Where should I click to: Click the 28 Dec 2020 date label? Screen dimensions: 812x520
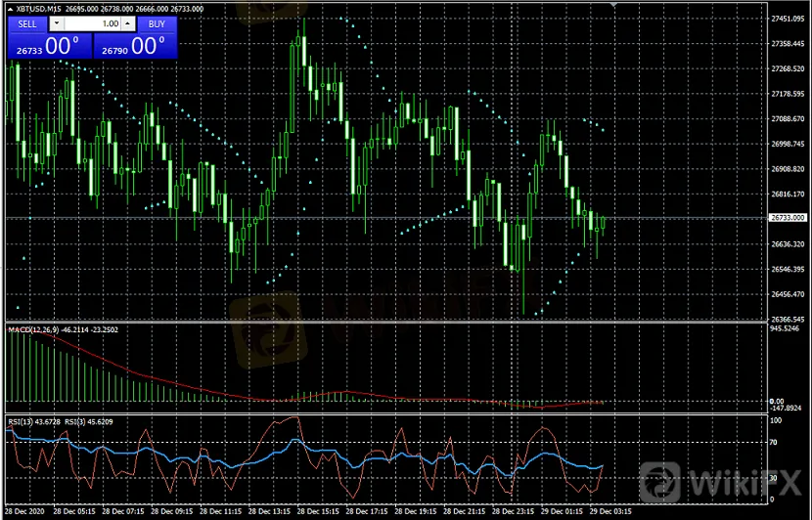coord(25,511)
